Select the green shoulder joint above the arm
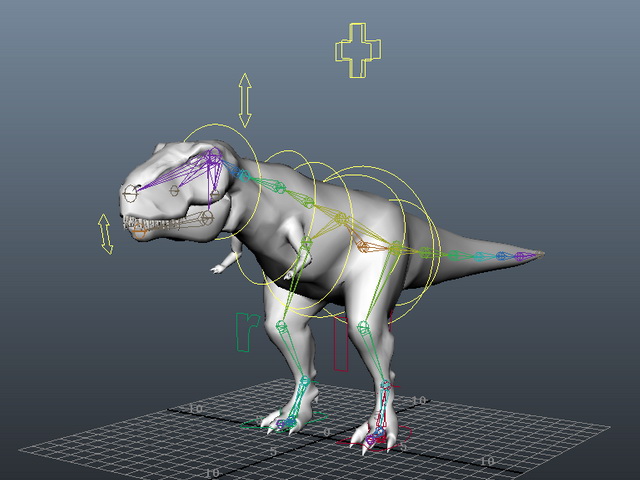The height and width of the screenshot is (480, 640). click(306, 241)
